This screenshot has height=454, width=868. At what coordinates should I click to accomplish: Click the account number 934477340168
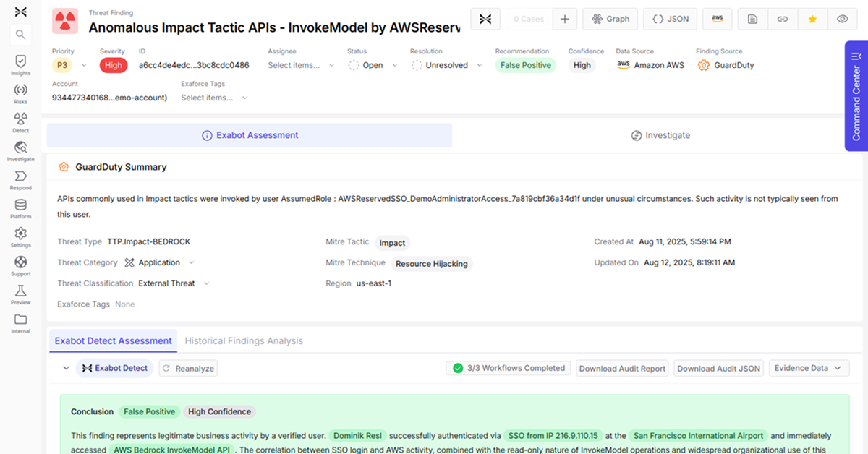point(109,98)
